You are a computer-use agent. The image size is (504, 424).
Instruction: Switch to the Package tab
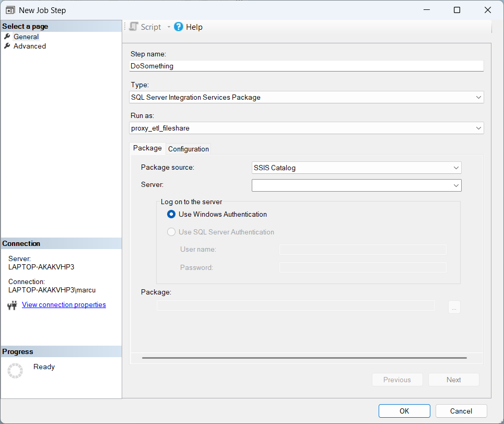pos(147,148)
